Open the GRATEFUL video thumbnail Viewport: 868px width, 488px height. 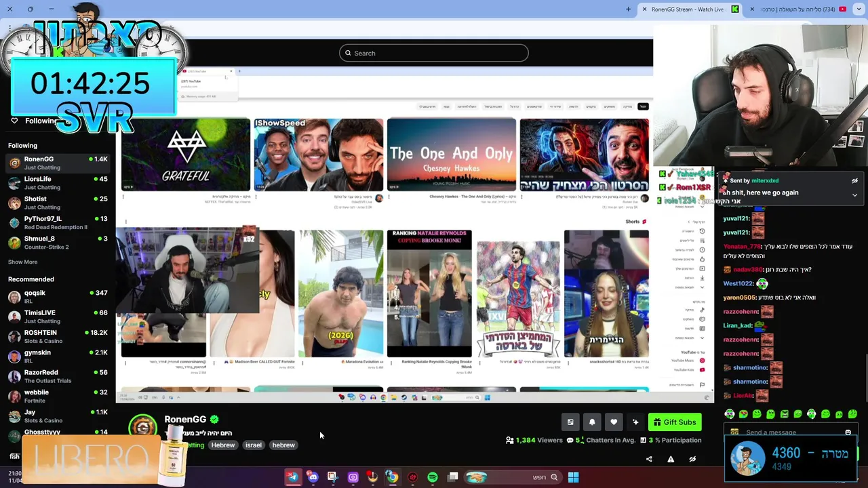[186, 155]
